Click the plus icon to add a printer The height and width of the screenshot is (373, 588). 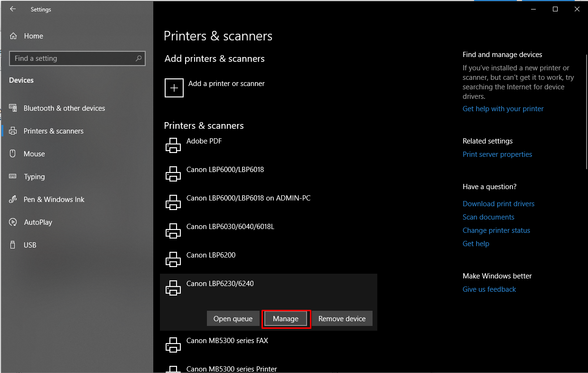coord(174,88)
